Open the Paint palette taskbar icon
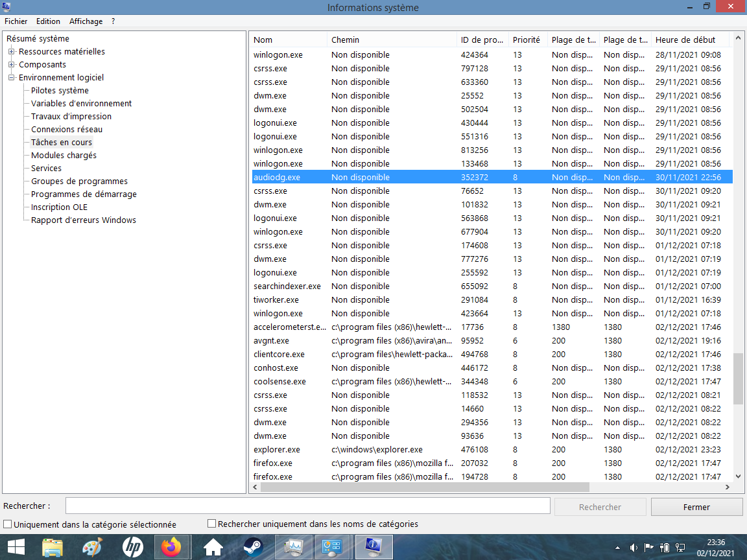This screenshot has height=560, width=747. [x=92, y=548]
